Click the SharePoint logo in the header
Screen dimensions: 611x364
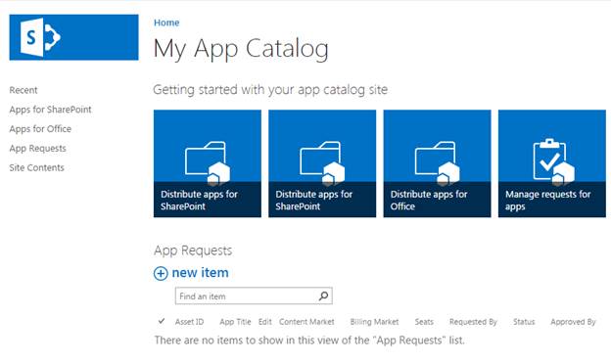pos(73,37)
